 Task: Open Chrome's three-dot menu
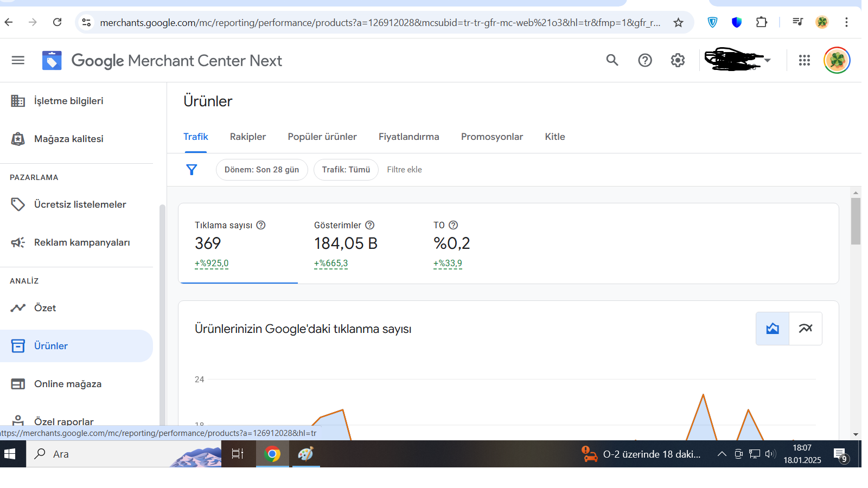[846, 22]
